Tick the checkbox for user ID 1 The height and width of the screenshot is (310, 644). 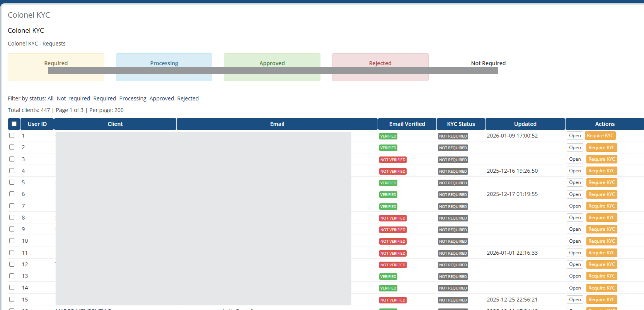[x=12, y=135]
